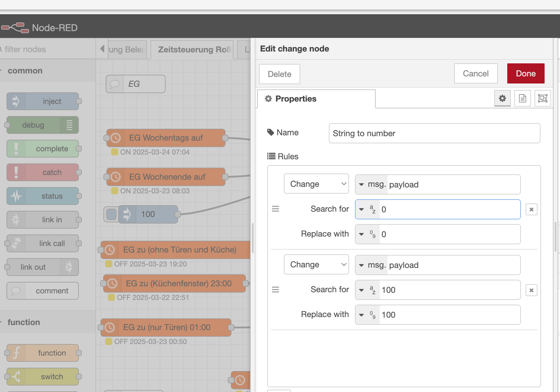Open Replace with 0 type dropdown
Screen dimensions: 560x392
[367, 234]
